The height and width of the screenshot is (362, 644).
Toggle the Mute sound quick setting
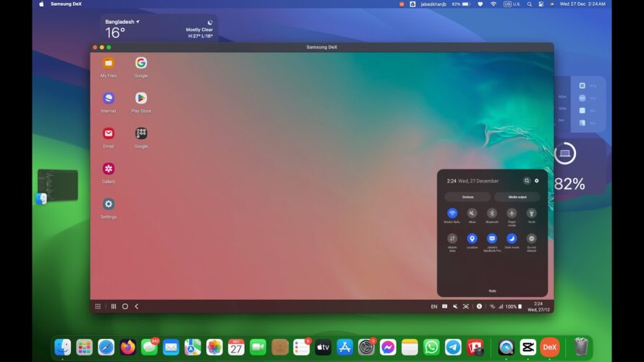(x=472, y=214)
